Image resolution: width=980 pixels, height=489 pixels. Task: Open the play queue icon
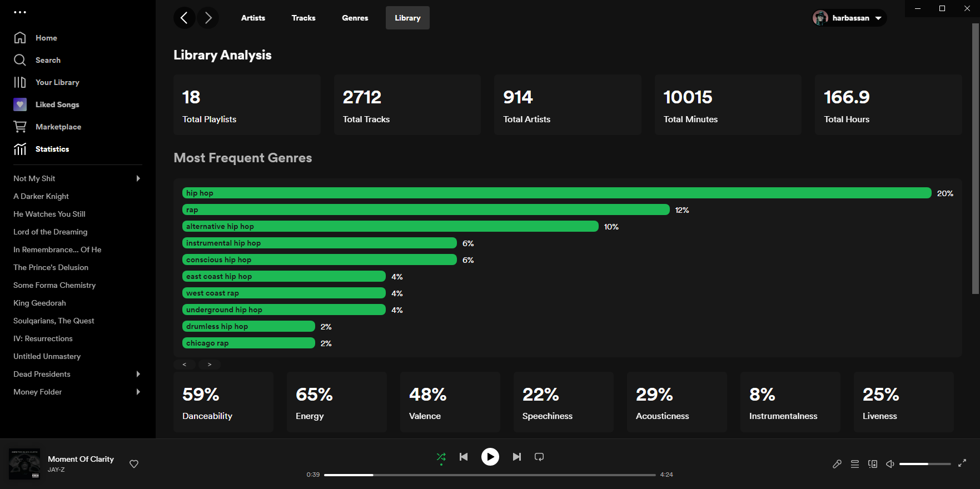click(x=855, y=464)
